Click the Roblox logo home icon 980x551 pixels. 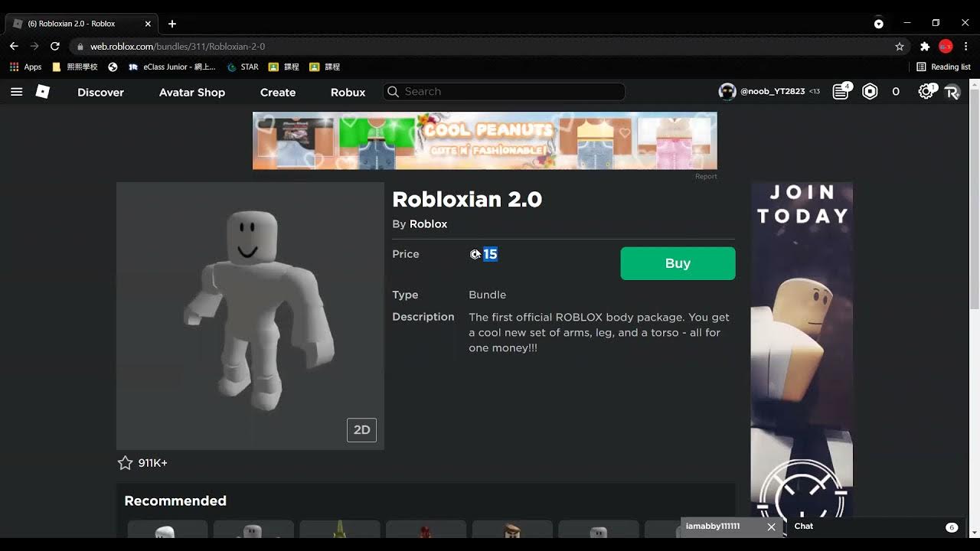pos(43,92)
